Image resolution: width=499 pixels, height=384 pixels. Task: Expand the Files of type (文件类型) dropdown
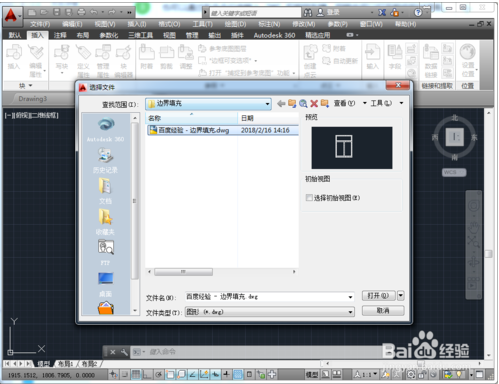[350, 312]
